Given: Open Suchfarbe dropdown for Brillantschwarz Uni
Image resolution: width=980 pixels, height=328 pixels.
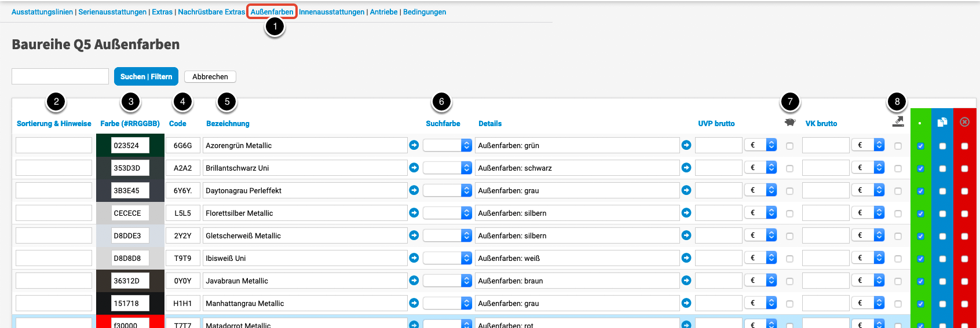Looking at the screenshot, I should coord(447,168).
